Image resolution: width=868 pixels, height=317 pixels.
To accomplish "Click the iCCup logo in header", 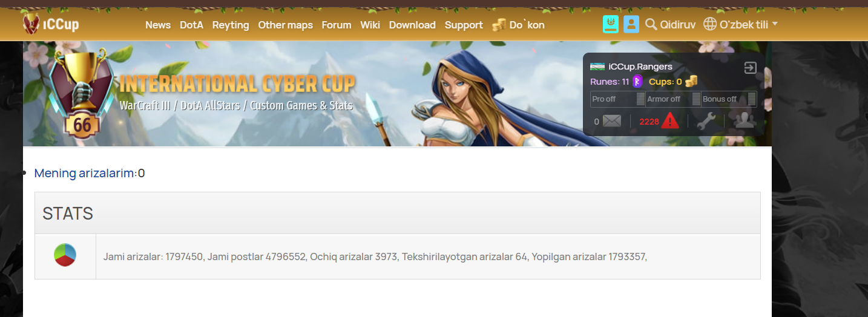I will 51,24.
